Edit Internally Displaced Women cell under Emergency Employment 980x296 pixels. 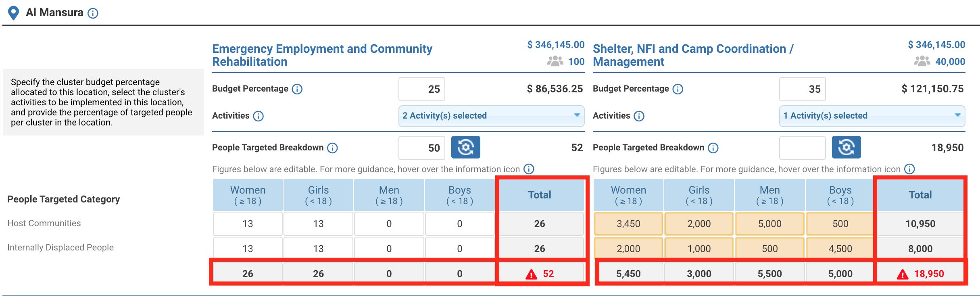(x=248, y=248)
